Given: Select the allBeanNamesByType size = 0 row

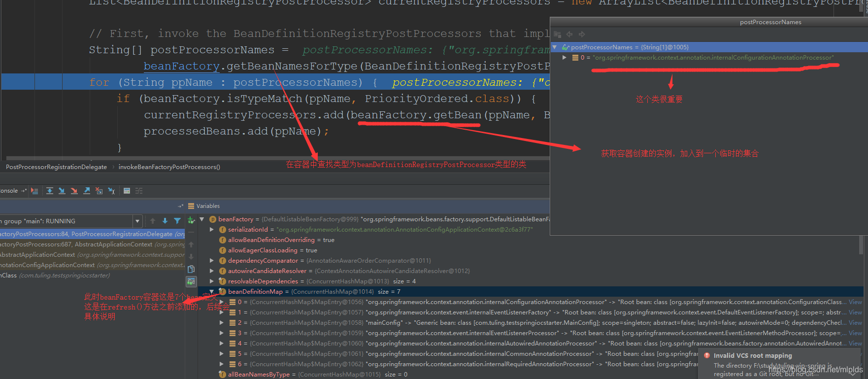Looking at the screenshot, I should coord(313,375).
